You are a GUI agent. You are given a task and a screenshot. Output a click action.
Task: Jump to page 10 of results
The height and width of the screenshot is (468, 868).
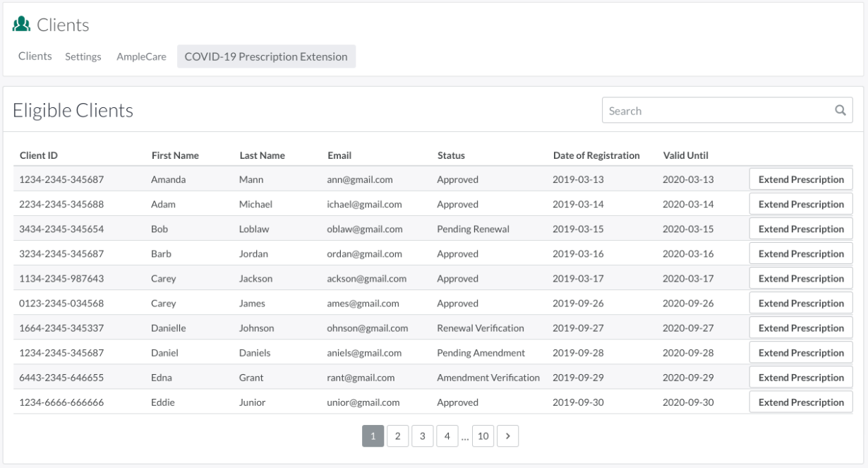pyautogui.click(x=483, y=436)
